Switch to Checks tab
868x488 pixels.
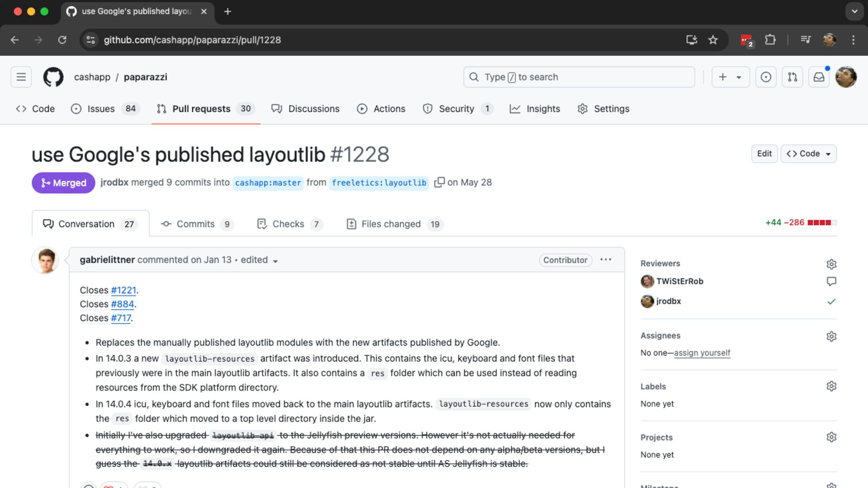coord(290,224)
